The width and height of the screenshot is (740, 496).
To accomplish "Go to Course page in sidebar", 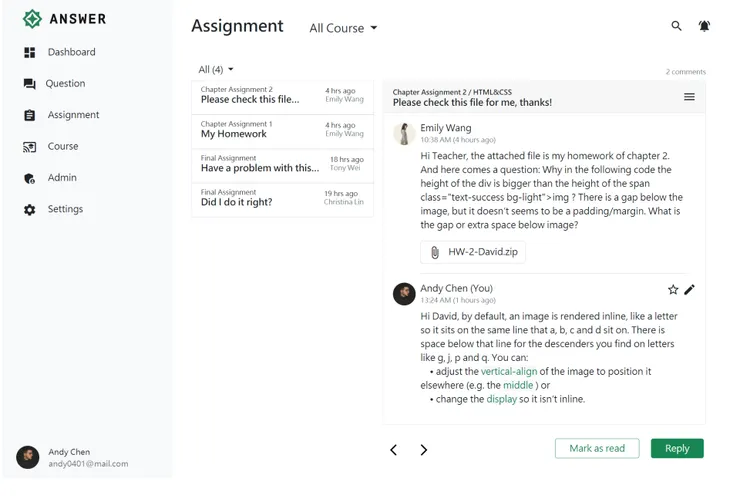I will point(62,146).
